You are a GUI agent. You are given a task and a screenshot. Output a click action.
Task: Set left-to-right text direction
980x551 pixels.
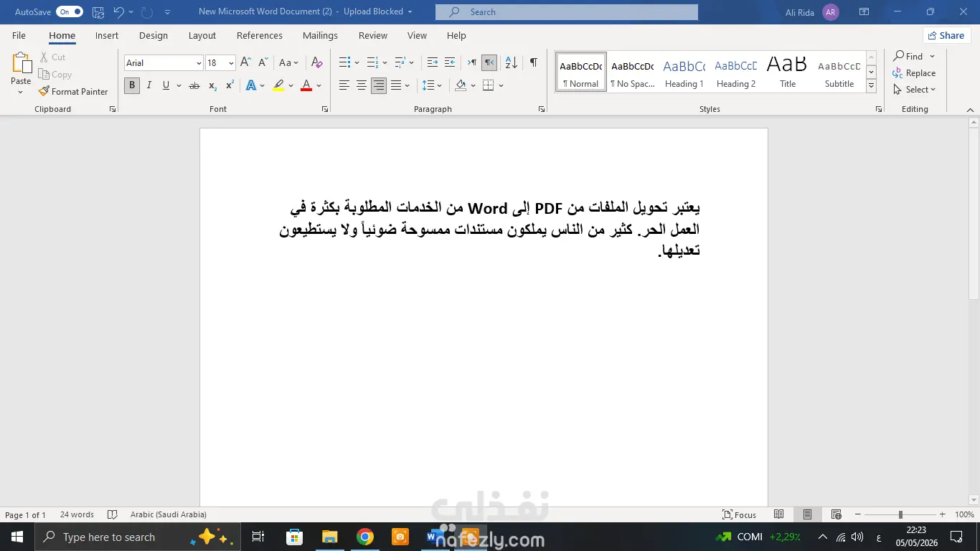[472, 63]
